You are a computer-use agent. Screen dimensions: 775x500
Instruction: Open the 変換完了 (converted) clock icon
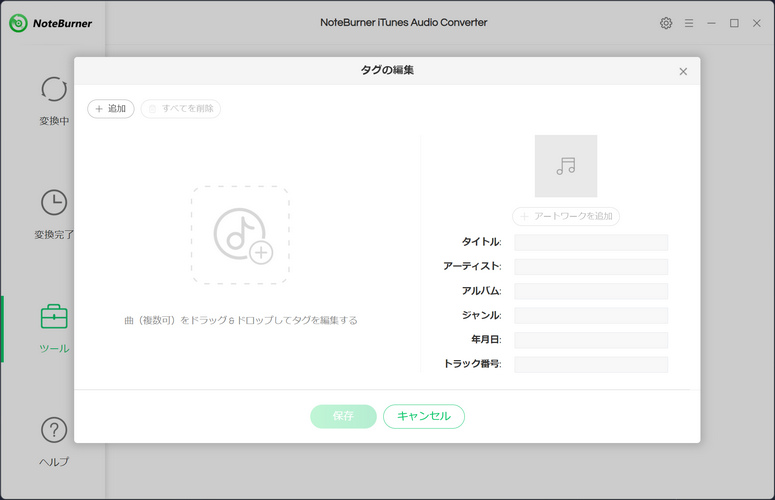(x=54, y=203)
